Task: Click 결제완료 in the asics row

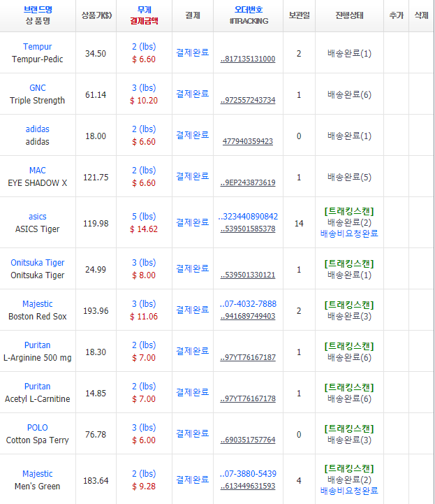Action: (193, 222)
